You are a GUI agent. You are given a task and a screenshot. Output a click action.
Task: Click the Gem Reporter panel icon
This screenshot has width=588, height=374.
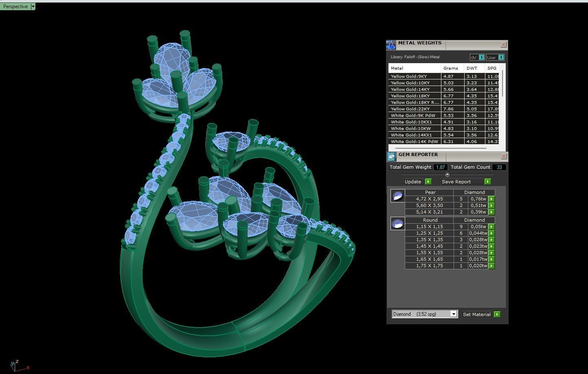[x=391, y=156]
